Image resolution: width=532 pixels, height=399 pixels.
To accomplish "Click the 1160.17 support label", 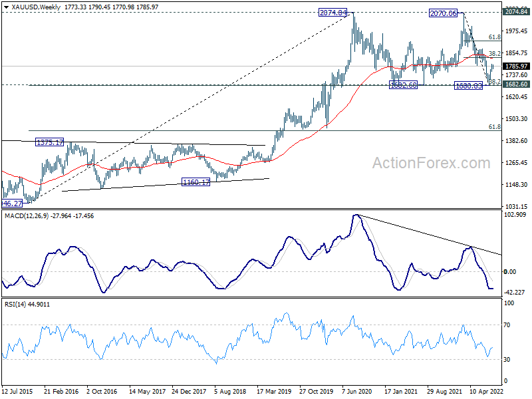I will coord(196,182).
